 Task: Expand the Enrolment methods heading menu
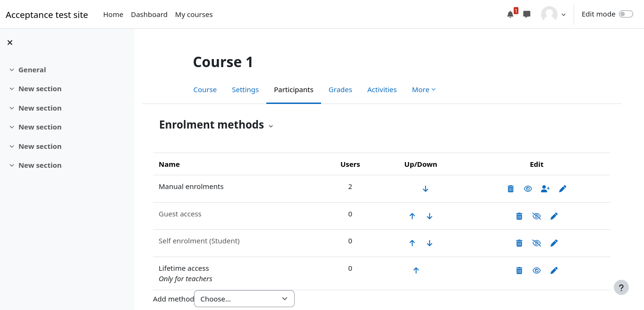pos(271,126)
